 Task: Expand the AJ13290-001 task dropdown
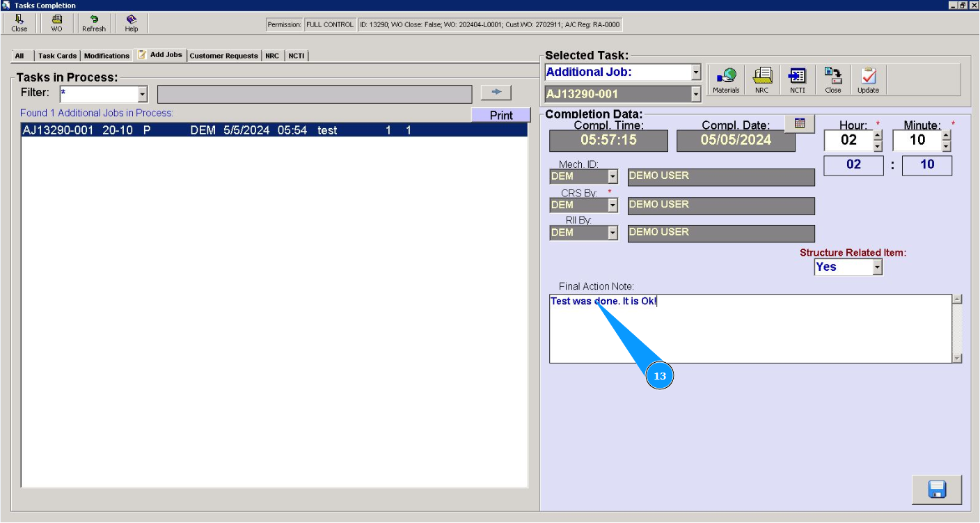[x=696, y=94]
